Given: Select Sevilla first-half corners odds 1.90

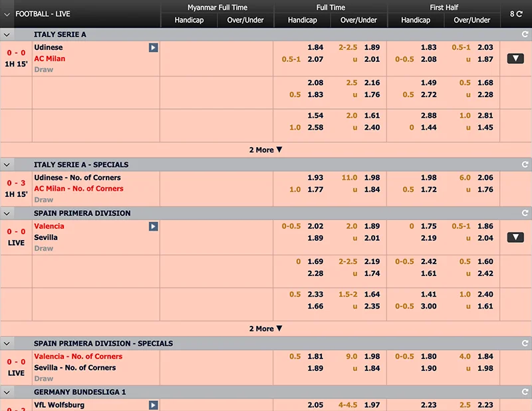Looking at the screenshot, I should 429,368.
